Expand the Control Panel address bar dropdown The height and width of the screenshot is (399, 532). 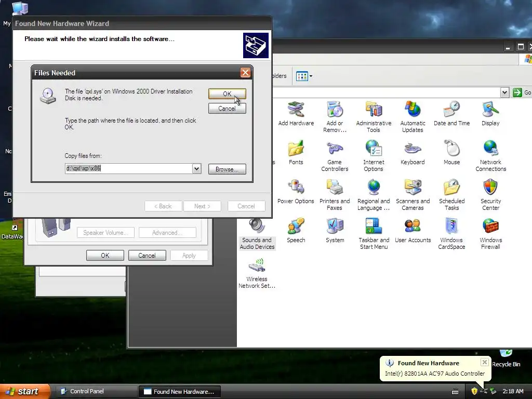point(504,92)
